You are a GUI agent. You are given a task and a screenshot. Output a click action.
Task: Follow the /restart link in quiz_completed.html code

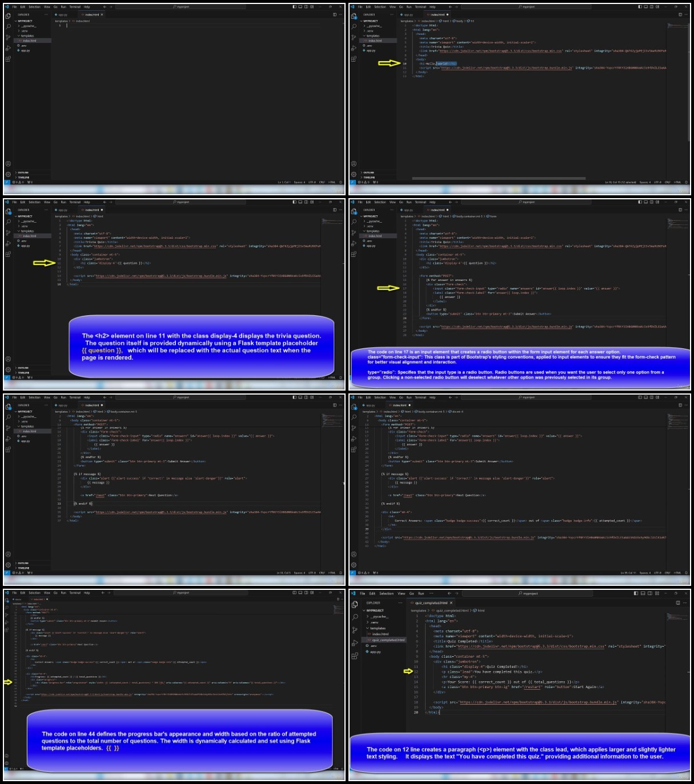532,687
